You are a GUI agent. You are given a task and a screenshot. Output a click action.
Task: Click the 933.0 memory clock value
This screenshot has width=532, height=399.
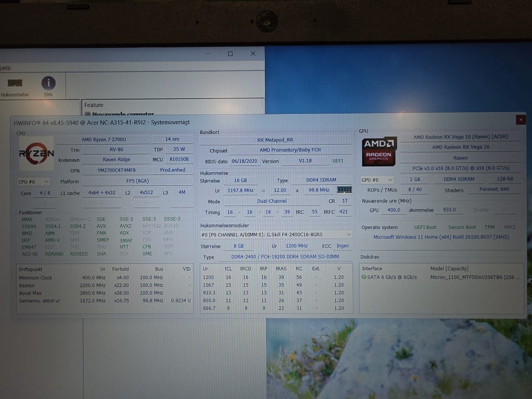pyautogui.click(x=449, y=209)
